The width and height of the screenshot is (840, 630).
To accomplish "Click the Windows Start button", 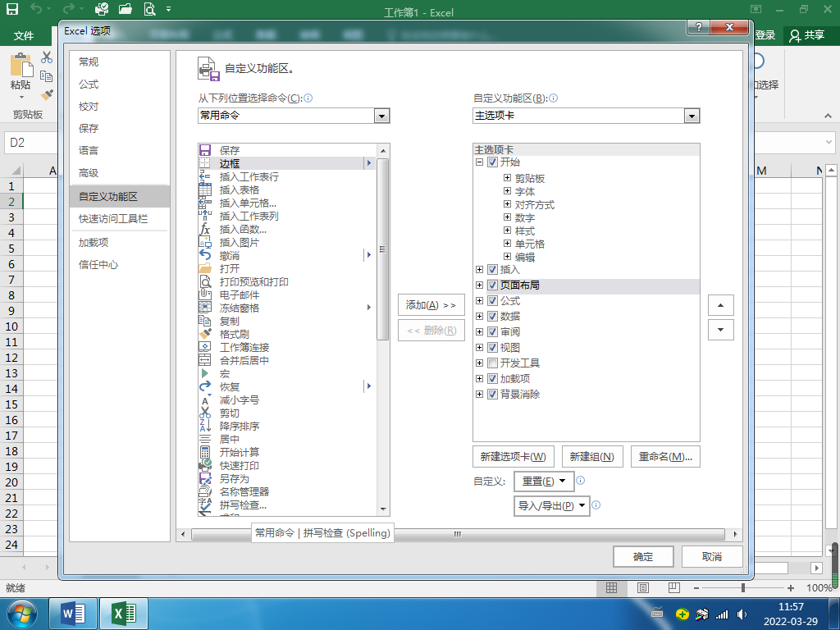I will pyautogui.click(x=22, y=614).
